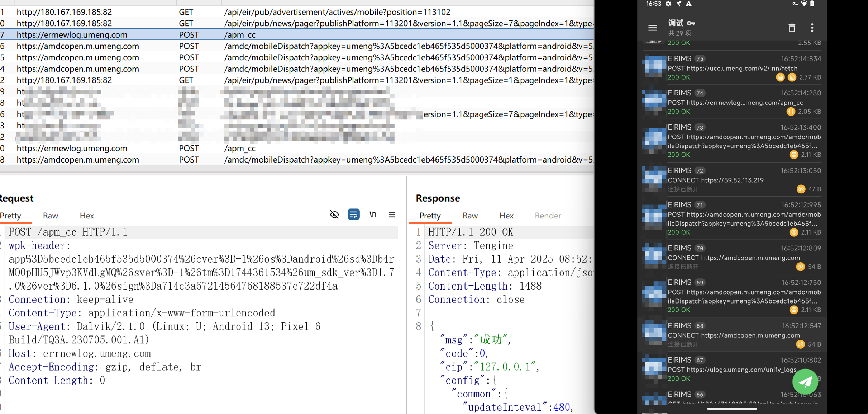Screen dimensions: 868x414
Task: Open the Response Render tab
Action: click(x=548, y=216)
